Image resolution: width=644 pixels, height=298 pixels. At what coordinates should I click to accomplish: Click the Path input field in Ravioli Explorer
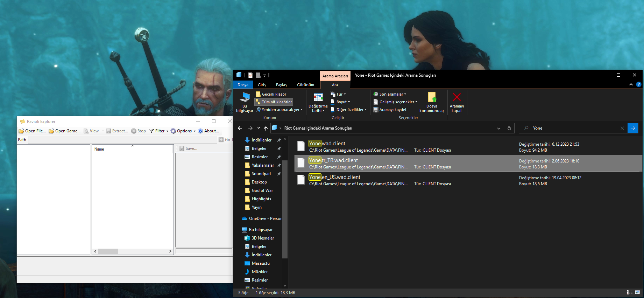(x=122, y=140)
